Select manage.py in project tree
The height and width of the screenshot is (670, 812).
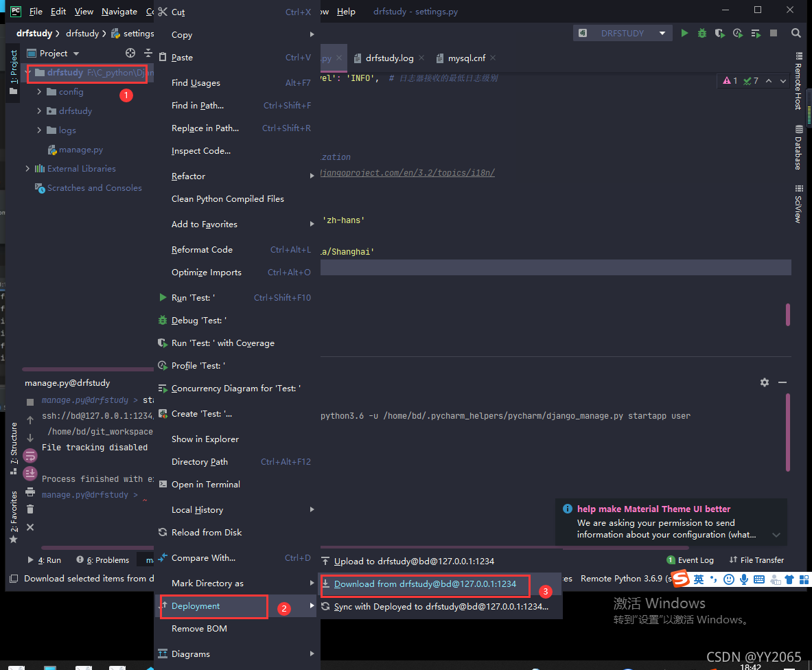pyautogui.click(x=81, y=150)
